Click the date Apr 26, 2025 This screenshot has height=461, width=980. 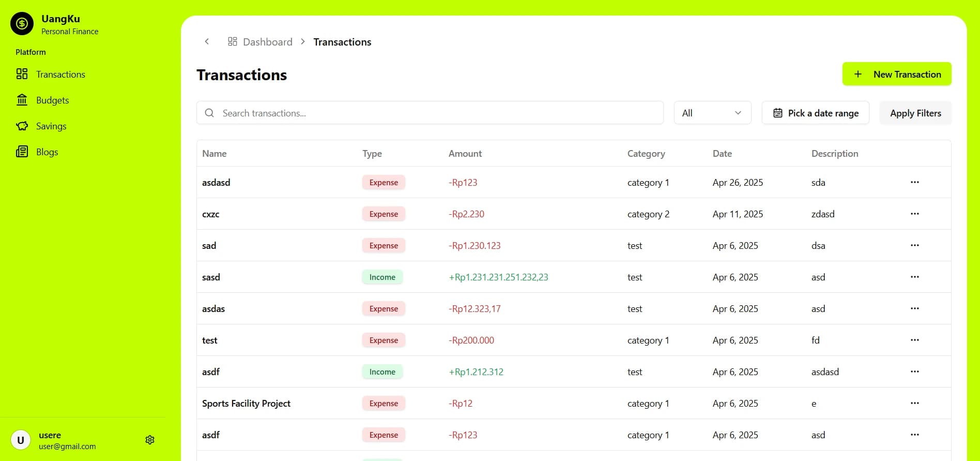coord(738,183)
